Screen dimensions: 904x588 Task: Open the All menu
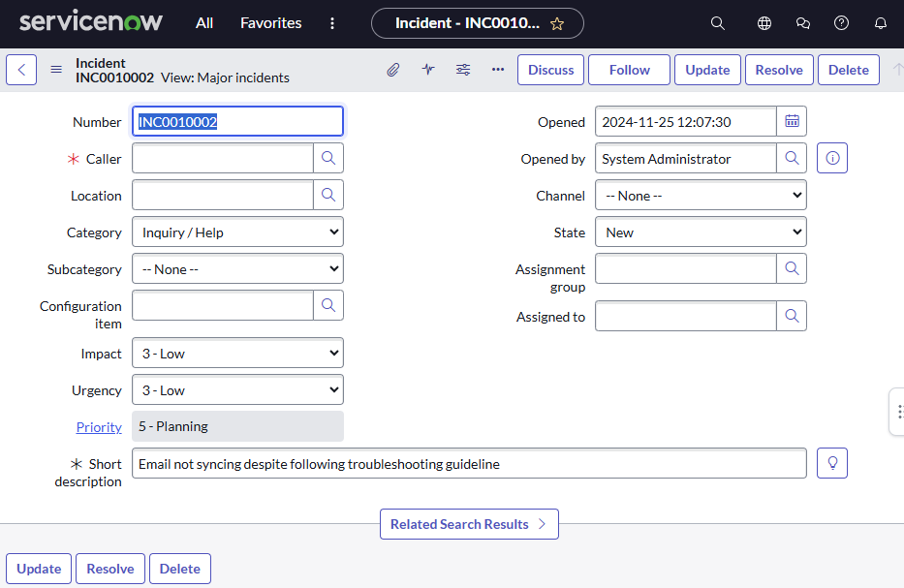pos(204,23)
